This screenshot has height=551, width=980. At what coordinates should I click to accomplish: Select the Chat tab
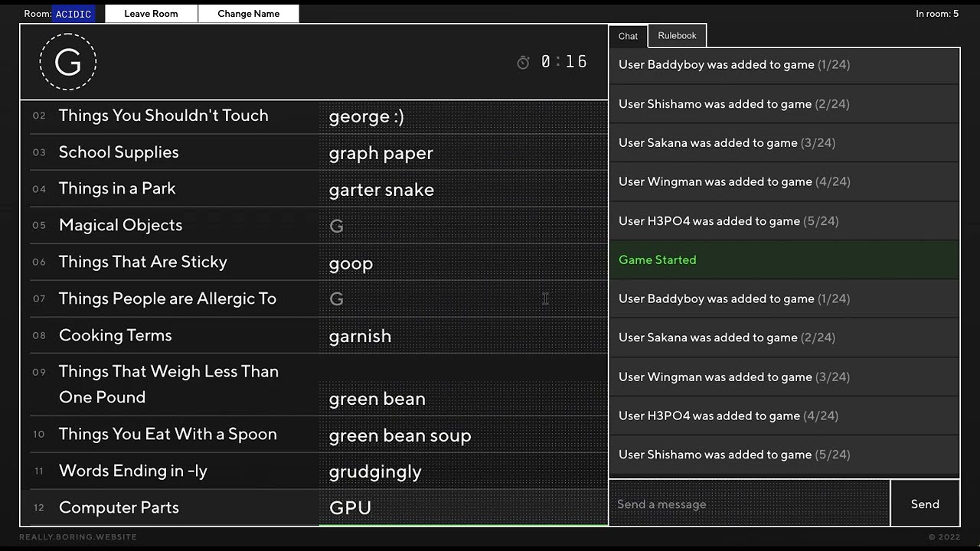628,36
